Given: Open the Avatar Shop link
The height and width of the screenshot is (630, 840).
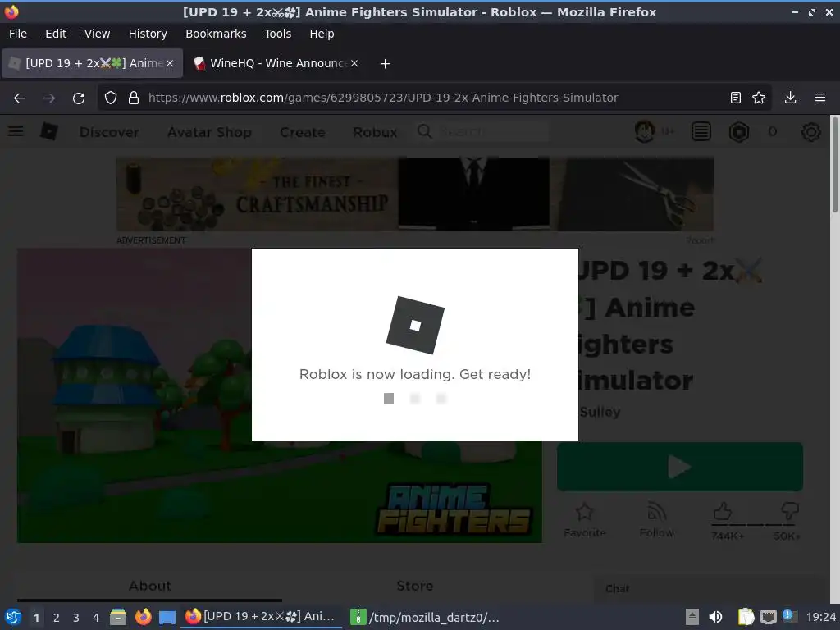Looking at the screenshot, I should [209, 132].
